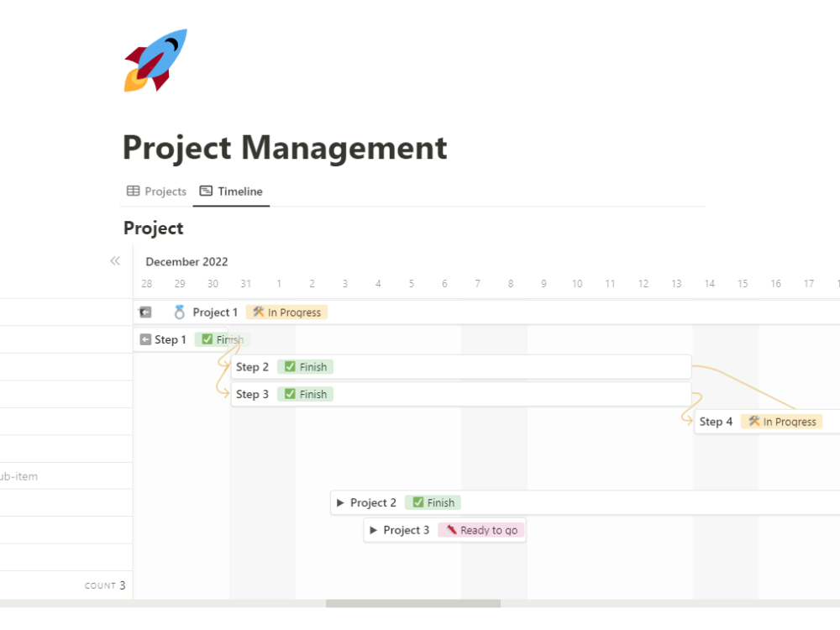Expand the Project 3 disclosure triangle

[x=374, y=530]
